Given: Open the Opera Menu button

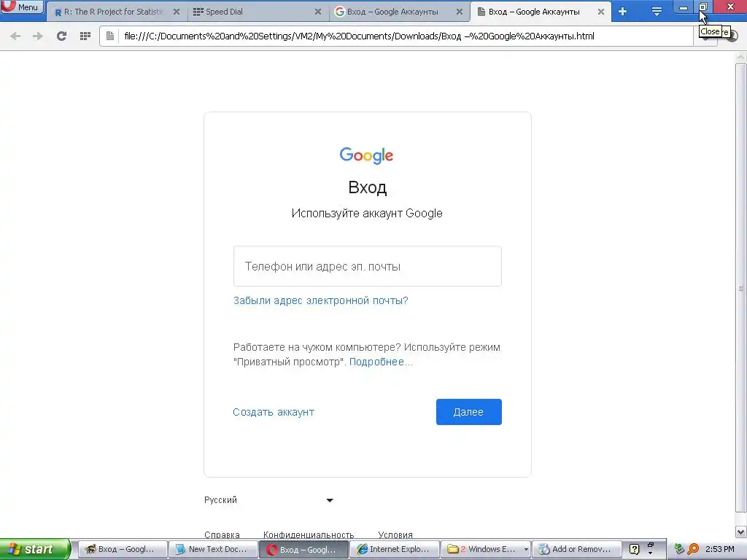Looking at the screenshot, I should click(x=22, y=7).
